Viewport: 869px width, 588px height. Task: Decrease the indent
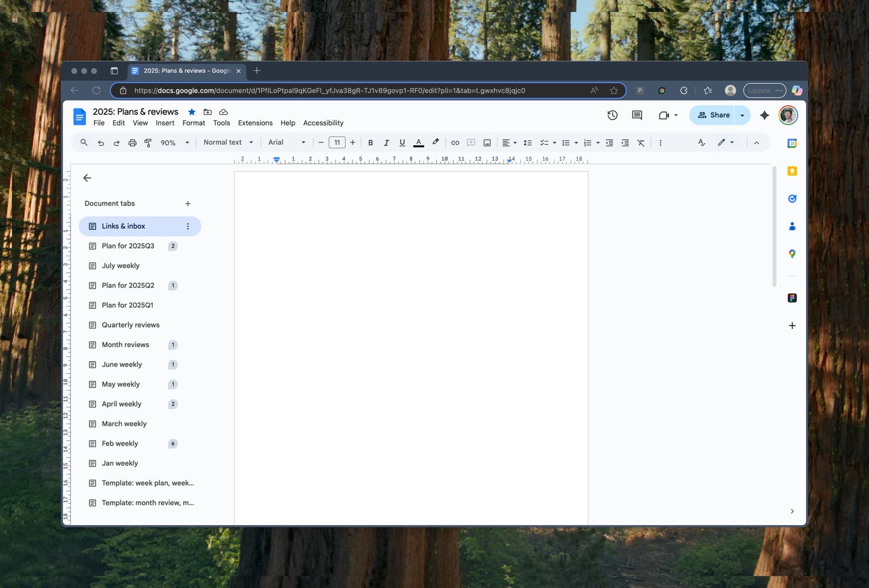tap(609, 142)
